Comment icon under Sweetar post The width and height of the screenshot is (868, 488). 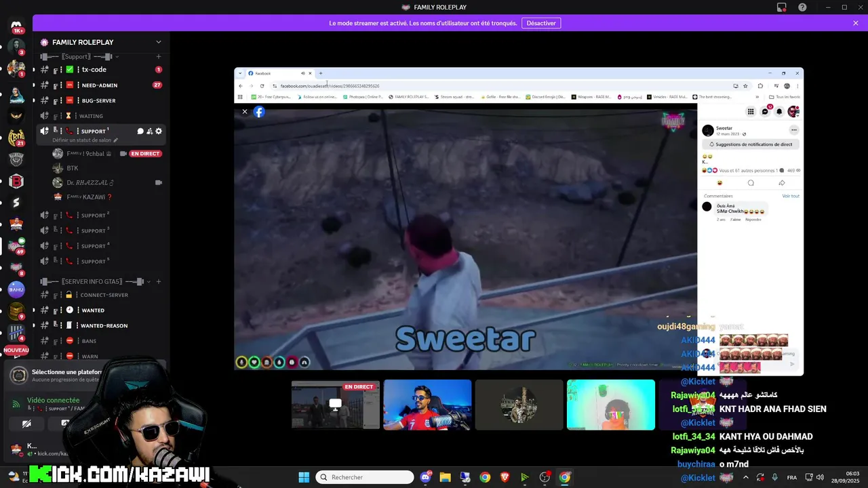point(751,183)
